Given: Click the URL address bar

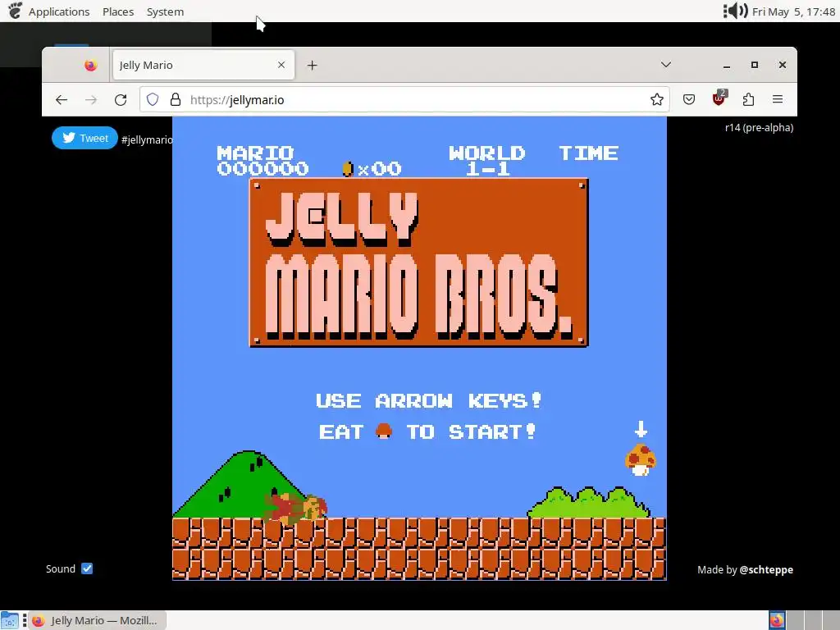Looking at the screenshot, I should (404, 99).
